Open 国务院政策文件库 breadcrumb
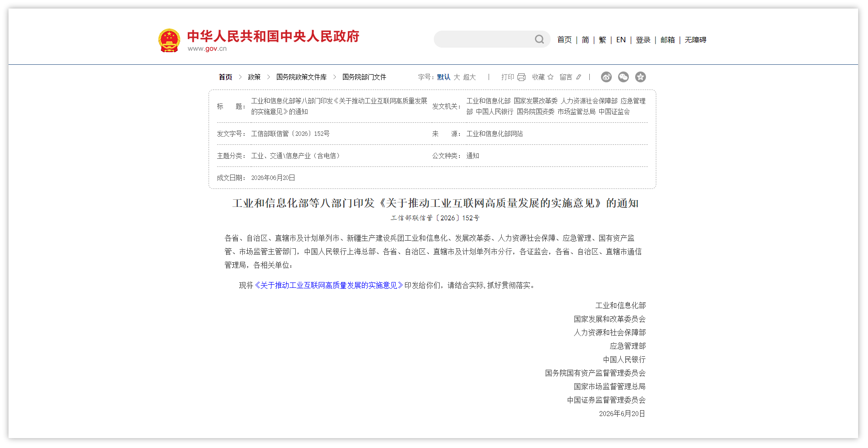 click(x=301, y=77)
